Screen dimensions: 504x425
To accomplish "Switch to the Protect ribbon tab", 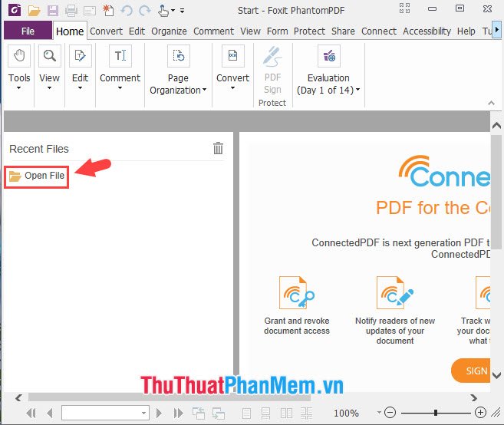I will (x=309, y=31).
